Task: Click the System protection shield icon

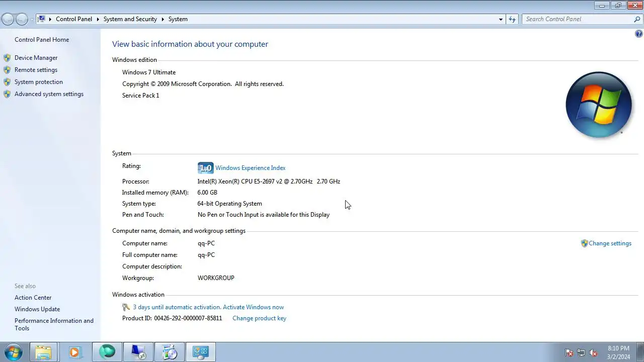Action: click(7, 82)
